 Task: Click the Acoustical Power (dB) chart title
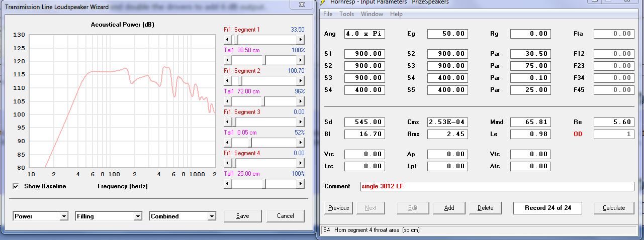point(122,25)
